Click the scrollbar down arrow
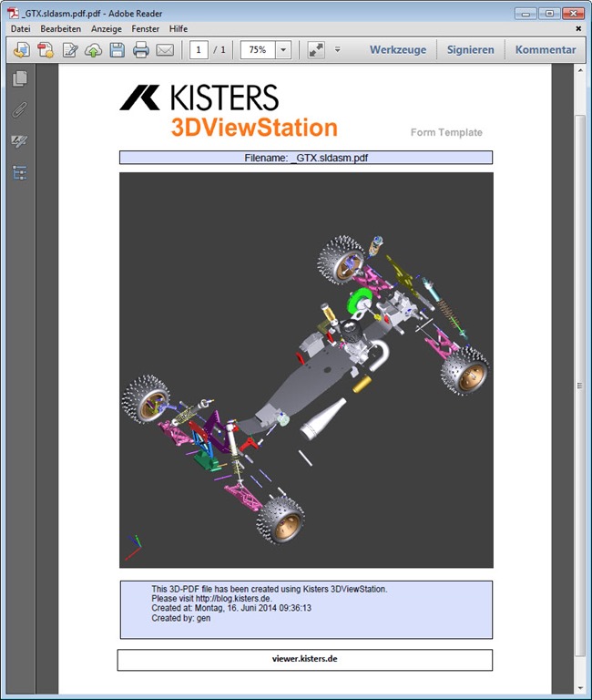Viewport: 592px width, 700px height. (580, 688)
